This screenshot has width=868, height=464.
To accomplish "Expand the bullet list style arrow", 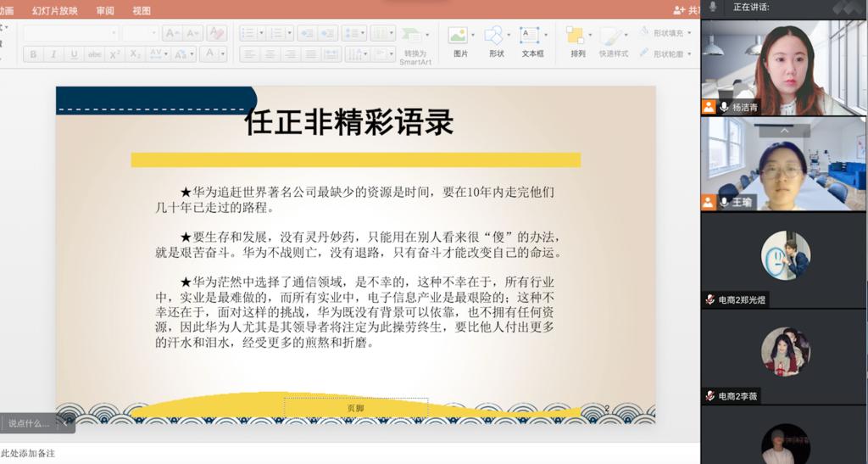I will [x=261, y=33].
